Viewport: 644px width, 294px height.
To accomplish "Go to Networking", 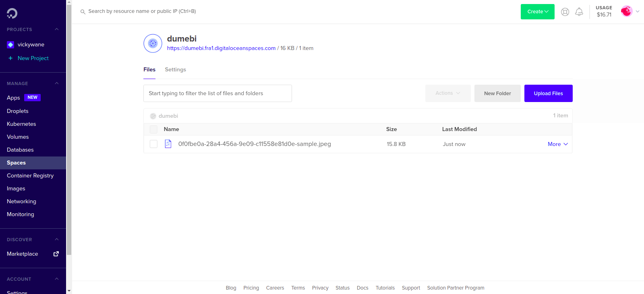I will coord(21,201).
